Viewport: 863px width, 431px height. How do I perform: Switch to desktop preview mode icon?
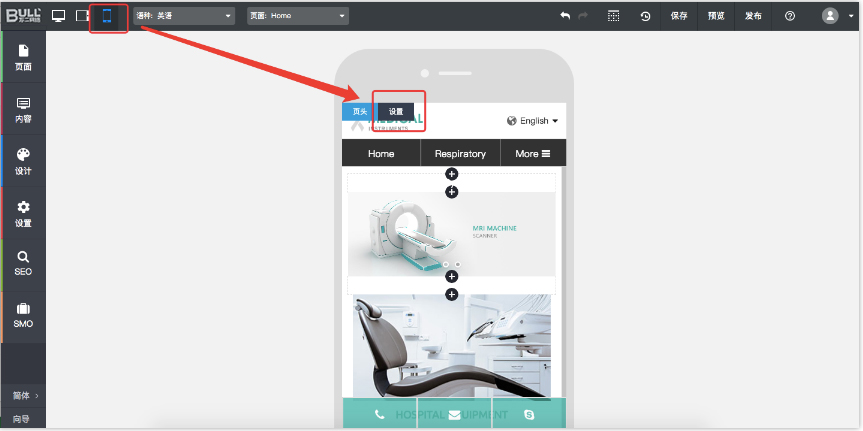(59, 16)
